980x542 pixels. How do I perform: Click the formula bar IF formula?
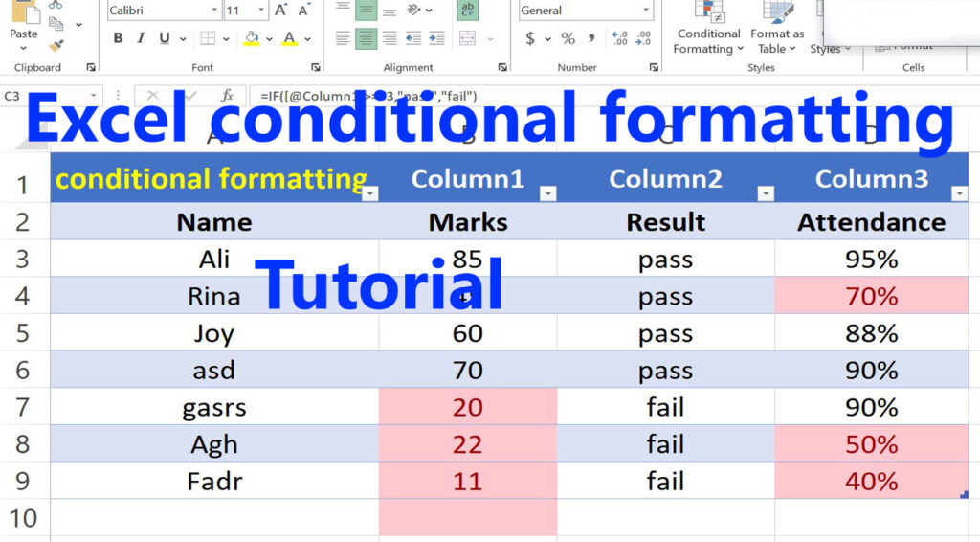pos(368,96)
